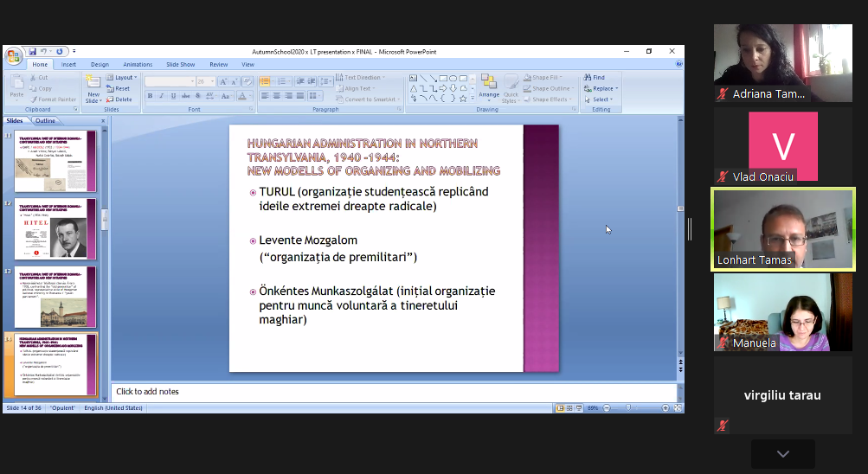This screenshot has height=474, width=868.
Task: Open the PowerPoint Help icon
Action: coord(679,64)
